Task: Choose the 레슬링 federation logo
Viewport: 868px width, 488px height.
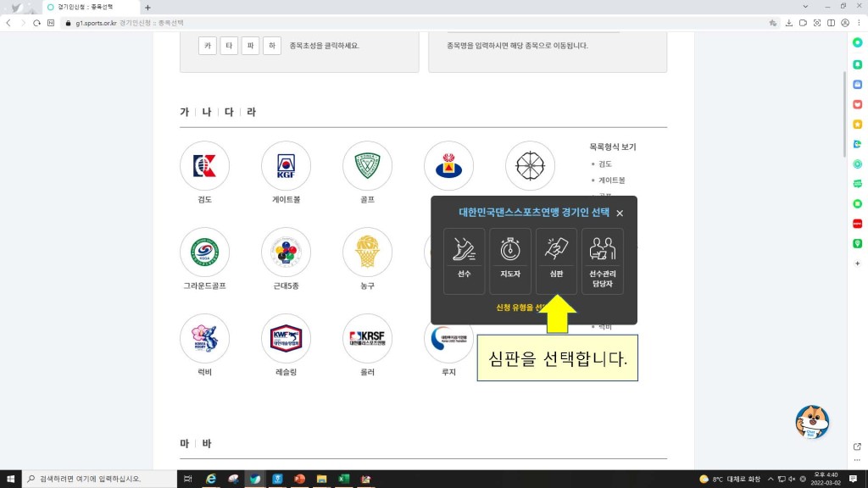Action: click(286, 339)
